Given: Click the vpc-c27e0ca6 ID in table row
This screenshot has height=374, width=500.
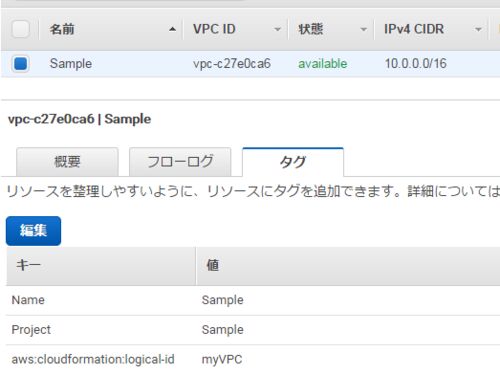Looking at the screenshot, I should 232,63.
